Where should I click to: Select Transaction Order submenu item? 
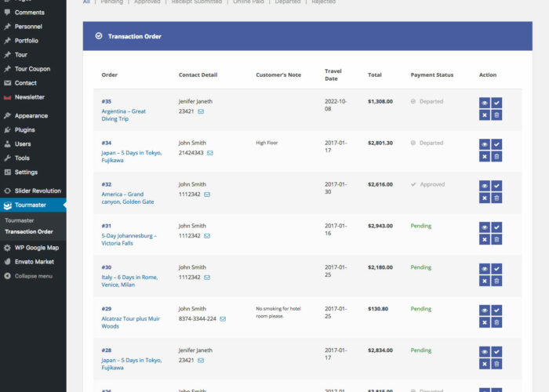29,231
